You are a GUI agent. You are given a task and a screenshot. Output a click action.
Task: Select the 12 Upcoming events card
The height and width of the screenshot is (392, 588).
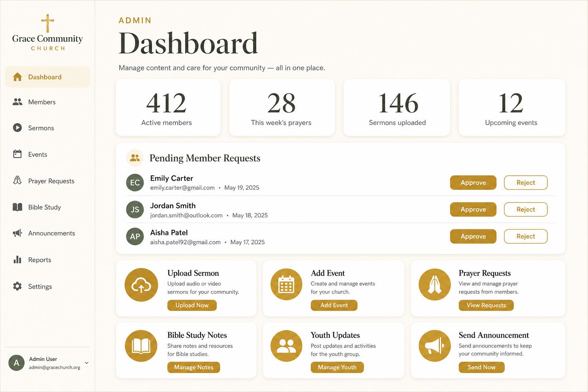coord(512,107)
